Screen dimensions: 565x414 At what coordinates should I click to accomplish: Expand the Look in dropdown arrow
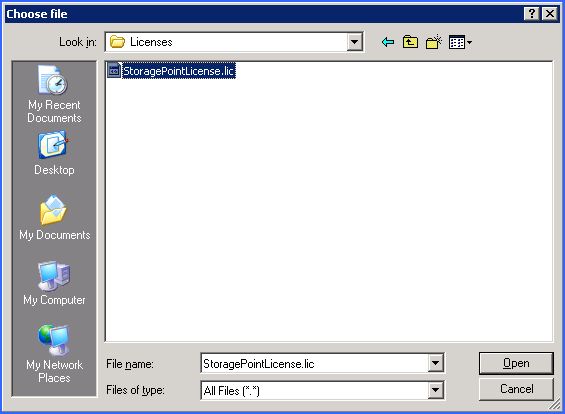[355, 42]
